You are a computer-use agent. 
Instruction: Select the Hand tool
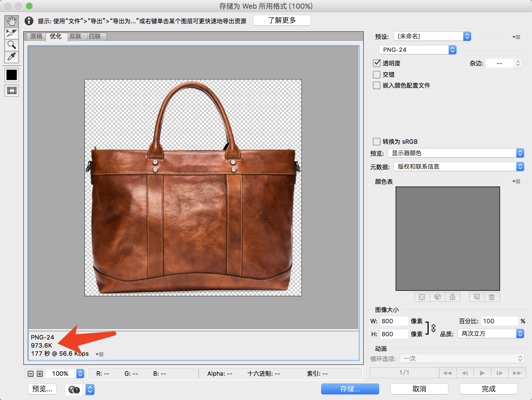point(12,21)
